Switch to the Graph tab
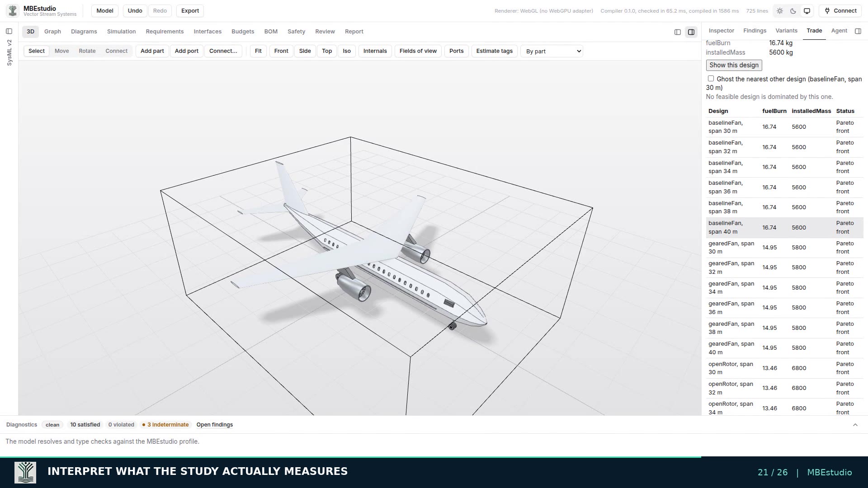Viewport: 868px width, 488px height. tap(52, 32)
